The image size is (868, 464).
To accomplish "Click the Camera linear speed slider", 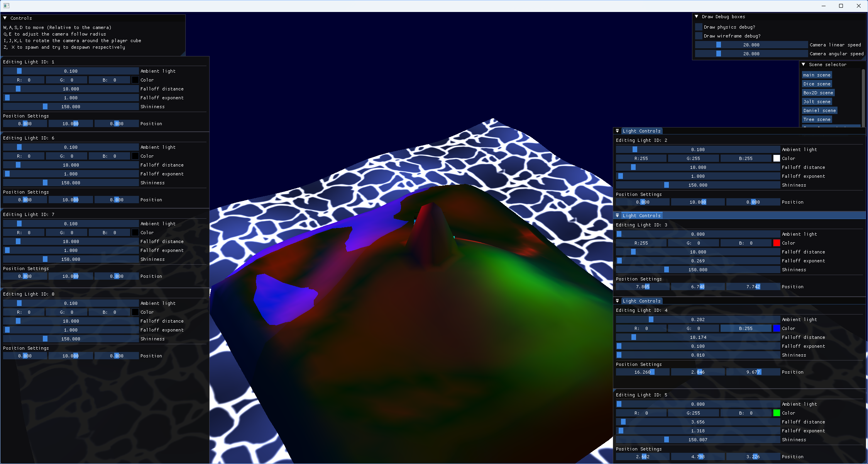I will [x=751, y=45].
